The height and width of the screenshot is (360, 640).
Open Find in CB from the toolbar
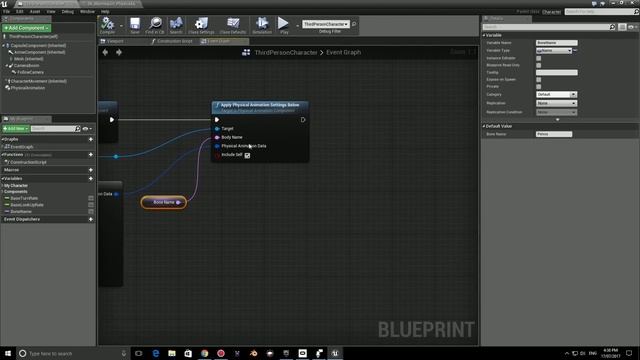click(x=155, y=25)
